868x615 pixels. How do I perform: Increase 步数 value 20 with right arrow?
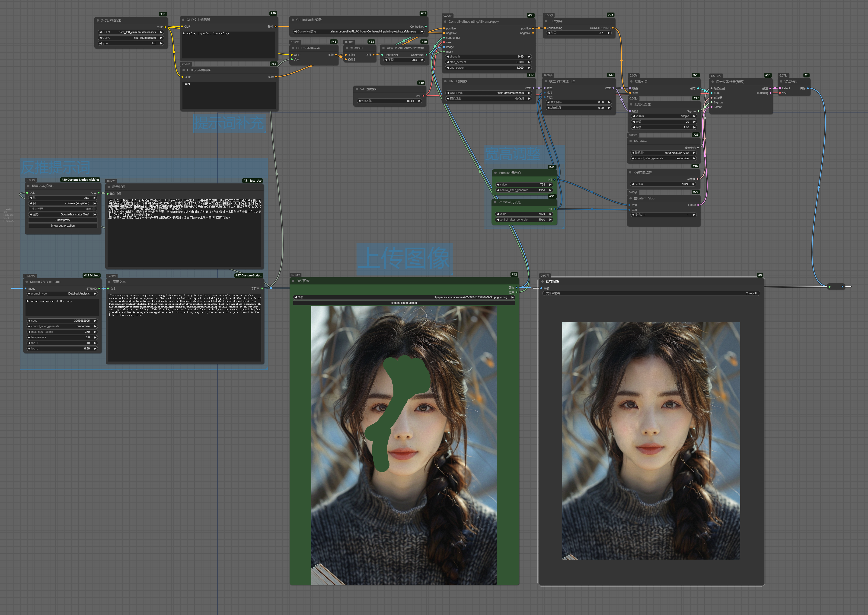coord(694,122)
